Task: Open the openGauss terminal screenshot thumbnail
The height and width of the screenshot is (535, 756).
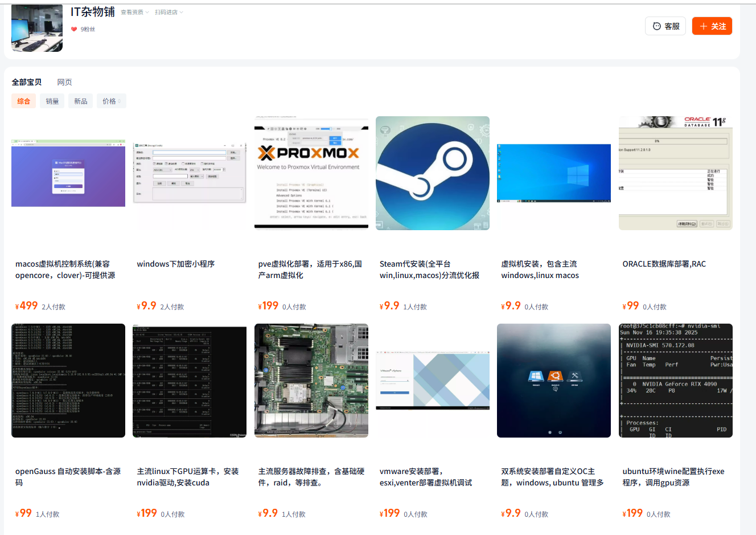Action: [x=68, y=381]
